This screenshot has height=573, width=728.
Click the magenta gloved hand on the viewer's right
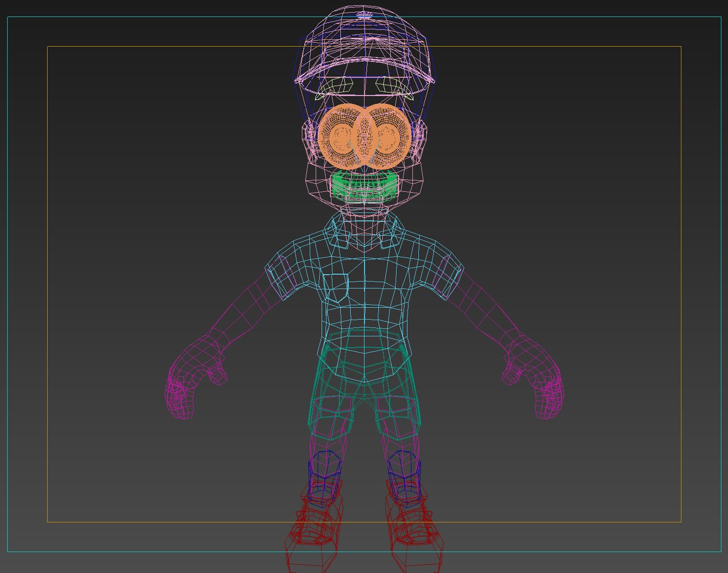click(x=532, y=378)
